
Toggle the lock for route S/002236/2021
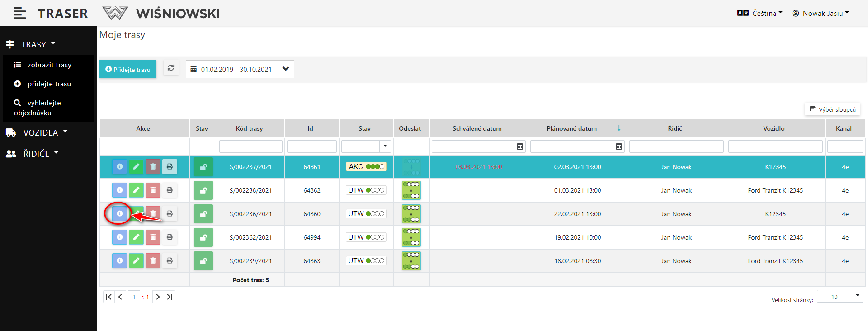pyautogui.click(x=203, y=214)
